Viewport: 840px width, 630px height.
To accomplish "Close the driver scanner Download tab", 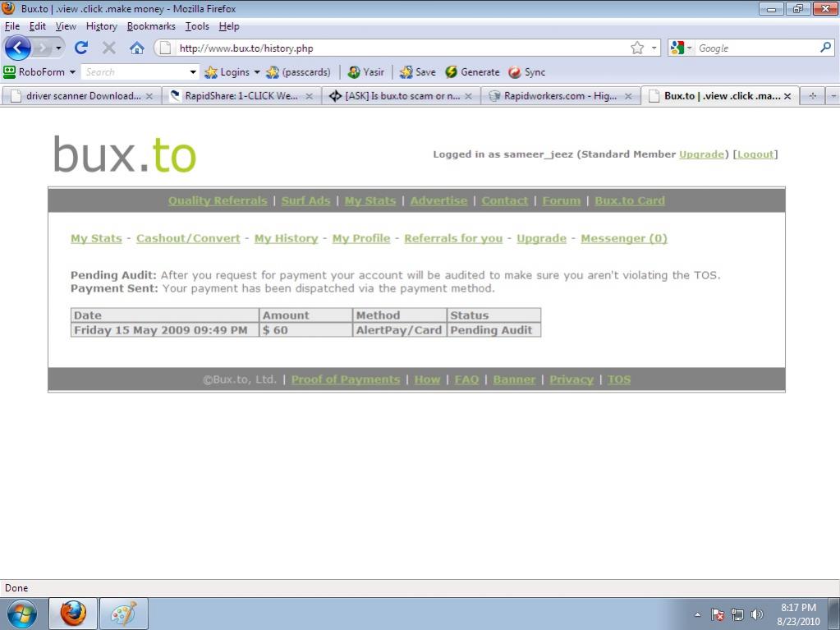I will point(149,96).
